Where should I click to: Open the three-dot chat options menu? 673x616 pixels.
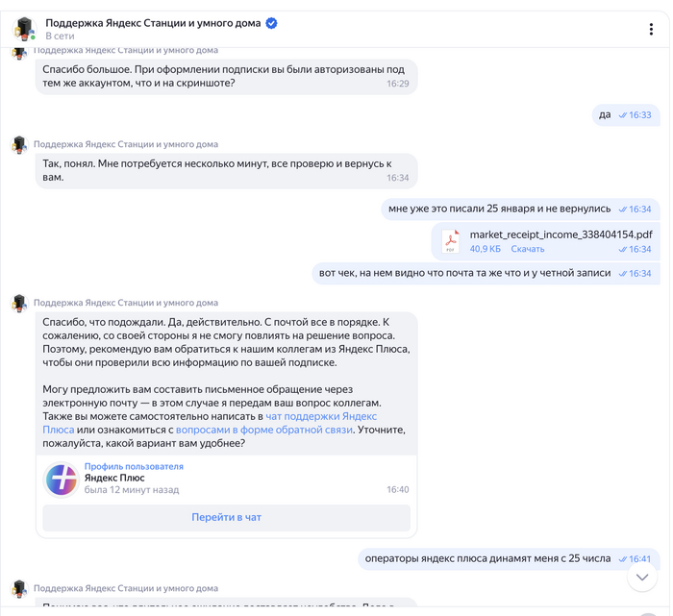tap(651, 30)
